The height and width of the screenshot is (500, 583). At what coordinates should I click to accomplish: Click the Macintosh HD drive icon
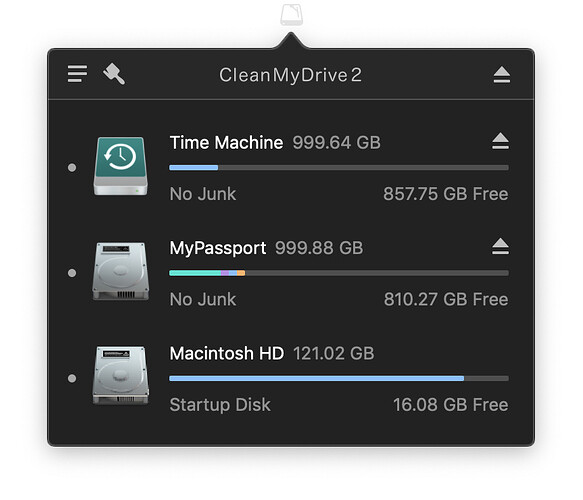click(120, 375)
